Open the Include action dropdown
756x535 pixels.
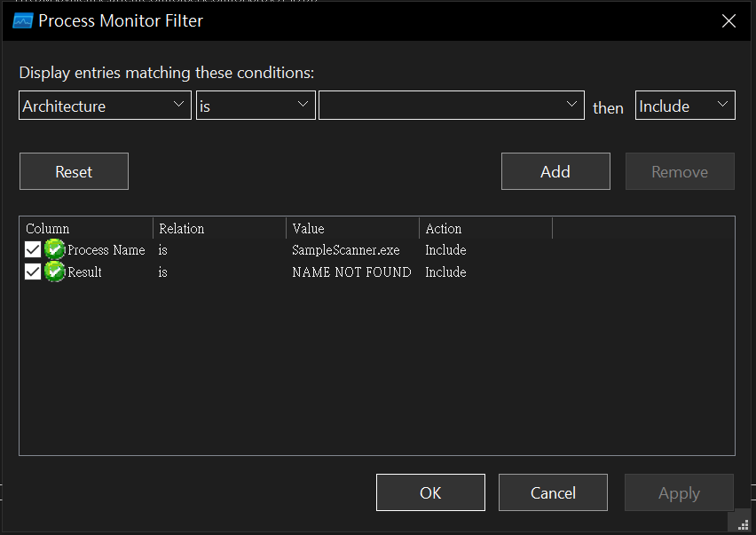(x=685, y=105)
